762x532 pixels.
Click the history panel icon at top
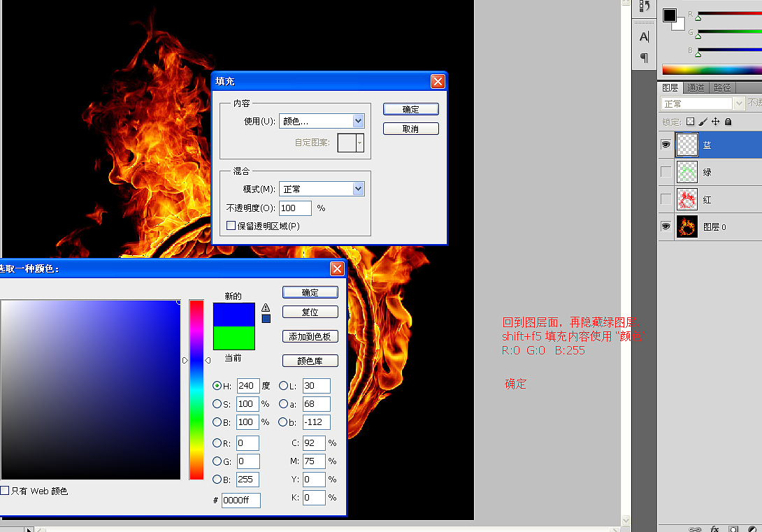point(645,6)
